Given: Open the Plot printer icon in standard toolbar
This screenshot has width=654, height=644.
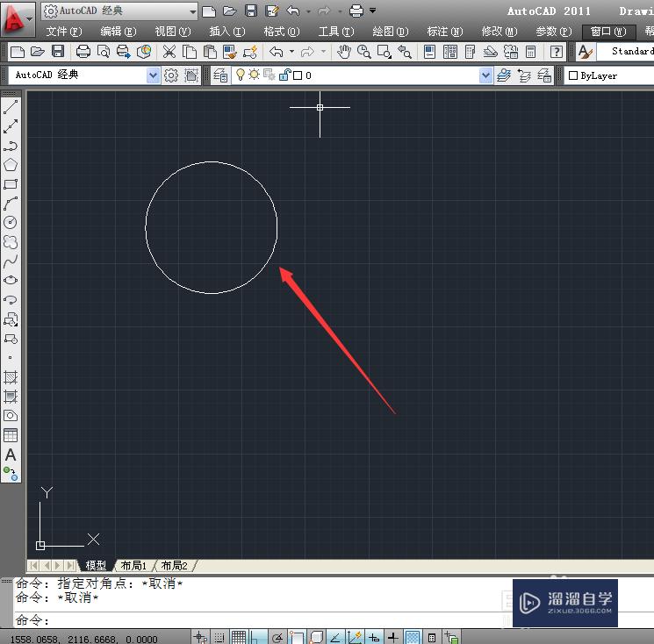Looking at the screenshot, I should (83, 52).
